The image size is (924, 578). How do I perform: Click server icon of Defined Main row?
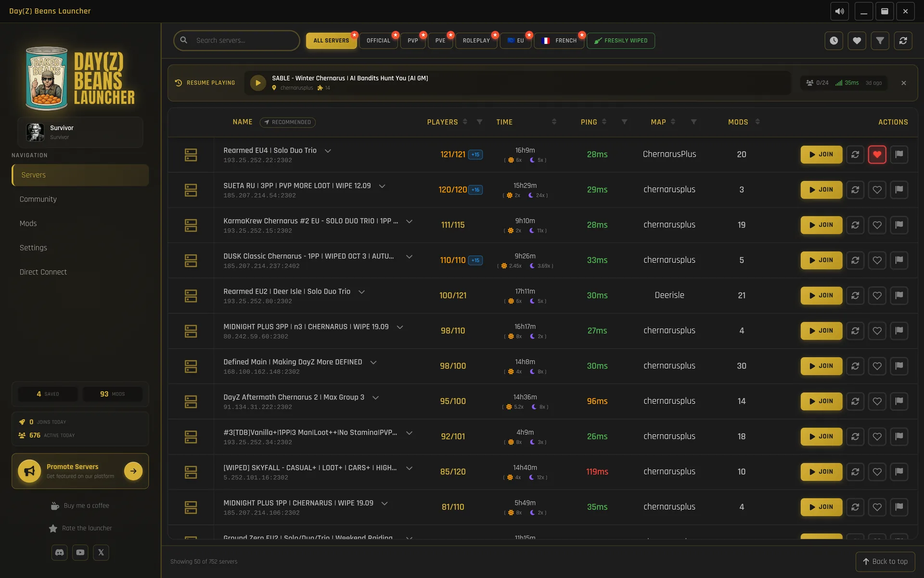coord(191,366)
